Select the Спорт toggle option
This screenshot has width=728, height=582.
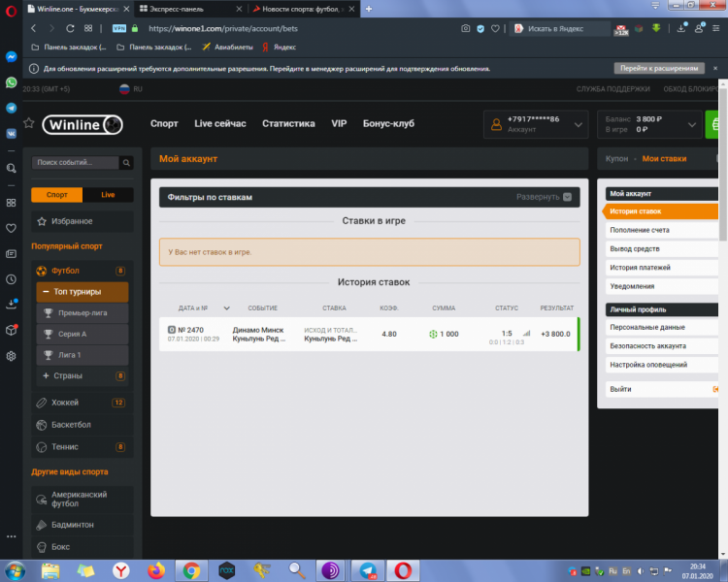pyautogui.click(x=57, y=195)
